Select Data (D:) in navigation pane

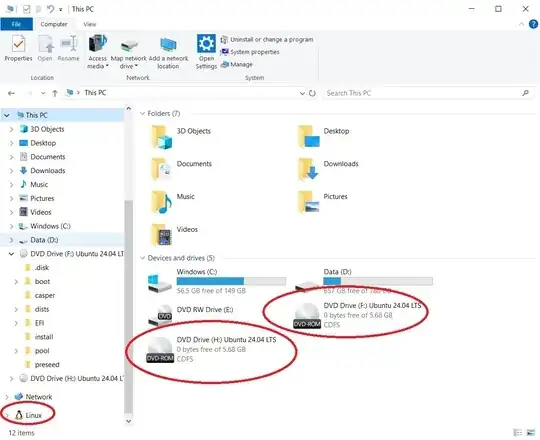pyautogui.click(x=44, y=240)
